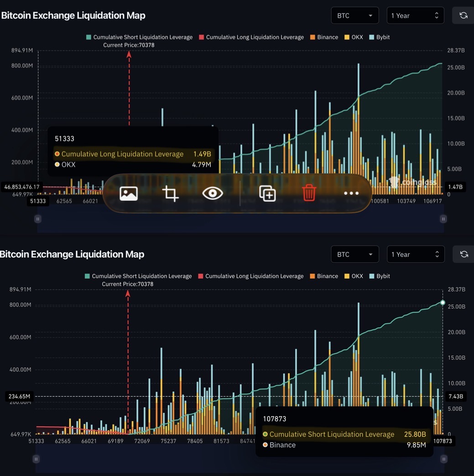Click the data point marker at end of green curve

[x=443, y=303]
